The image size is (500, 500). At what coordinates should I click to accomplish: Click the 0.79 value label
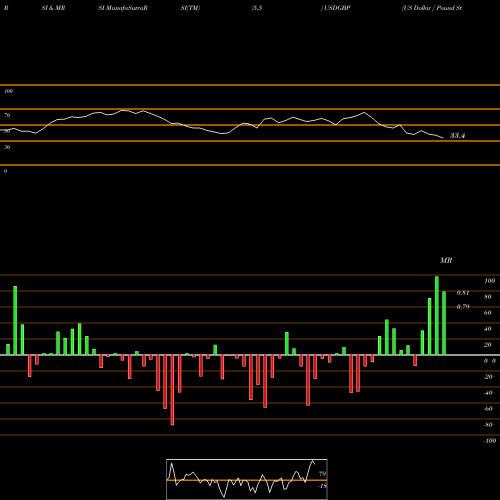click(463, 306)
